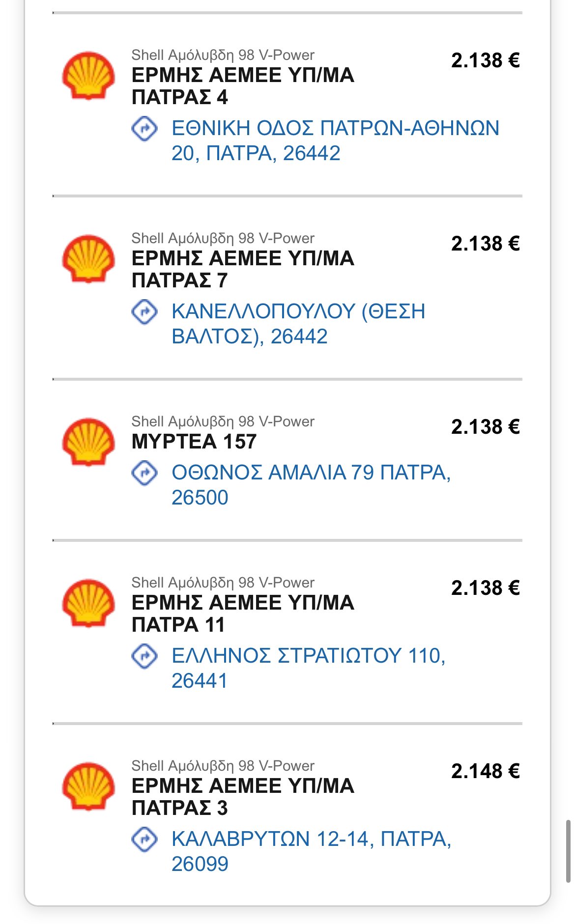Viewport: 575px width, 924px height.
Task: Tap directions icon beside ΟΘΩΝΟΣ ΑΜΑΛΙΑ 79
Action: 144,473
